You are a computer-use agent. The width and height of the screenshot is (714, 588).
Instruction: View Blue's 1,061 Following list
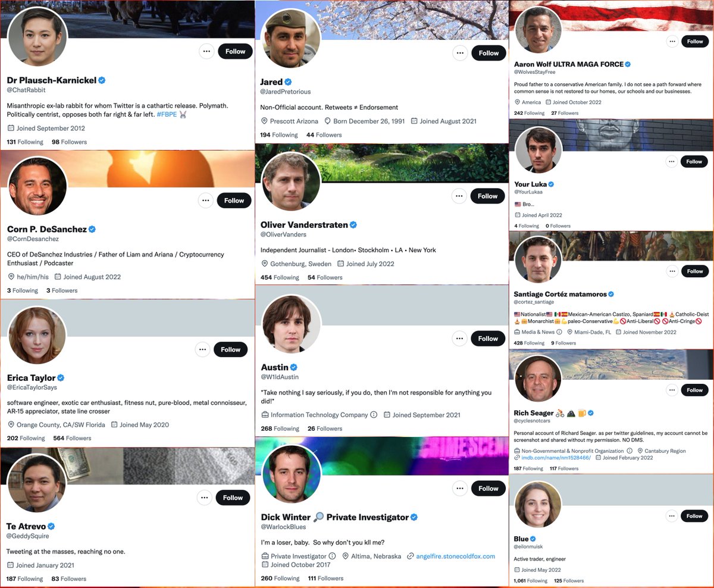pos(531,581)
